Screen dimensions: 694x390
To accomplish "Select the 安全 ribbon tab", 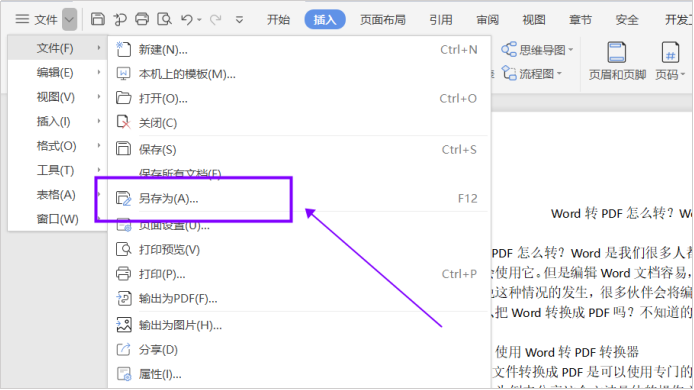I will (x=627, y=19).
